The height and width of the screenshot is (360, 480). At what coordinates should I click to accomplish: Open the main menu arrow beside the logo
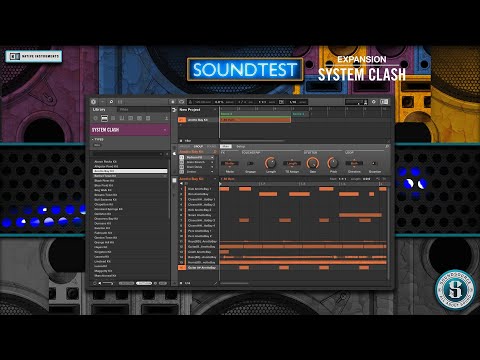pyautogui.click(x=103, y=102)
